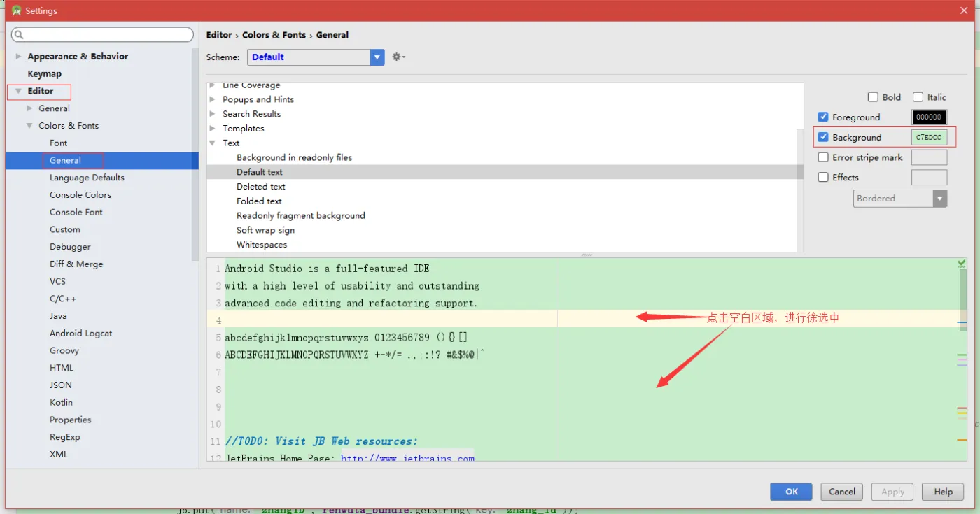Viewport: 980px width, 514px height.
Task: Expand Appearance & Behavior section
Action: coord(18,57)
